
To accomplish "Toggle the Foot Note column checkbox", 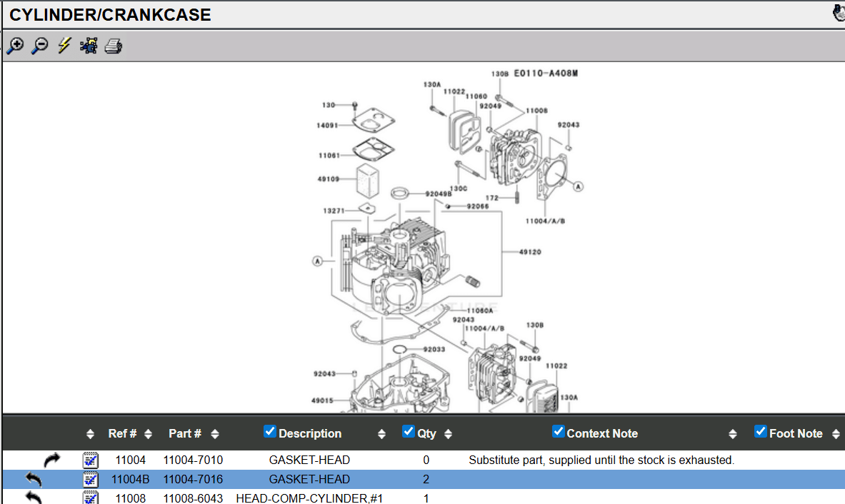I will (761, 431).
